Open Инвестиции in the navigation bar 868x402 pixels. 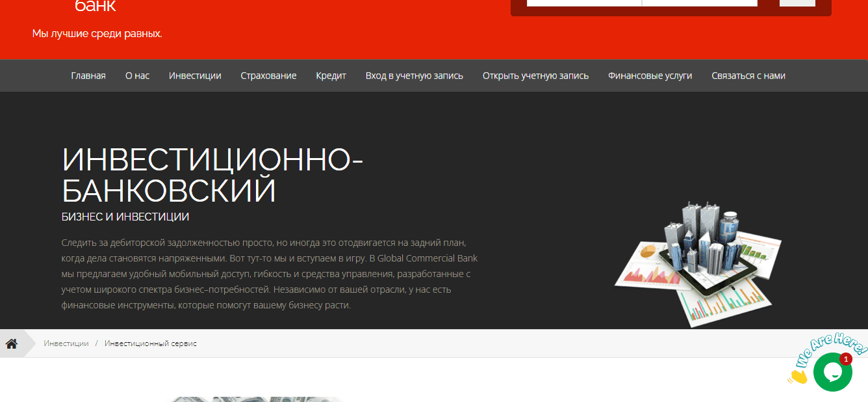click(x=195, y=75)
